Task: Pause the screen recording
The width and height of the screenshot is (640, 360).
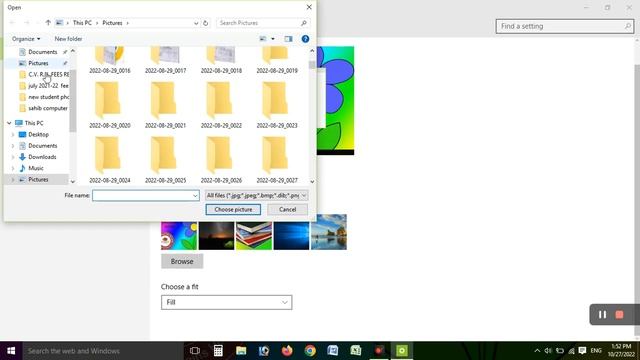Action: coord(602,315)
